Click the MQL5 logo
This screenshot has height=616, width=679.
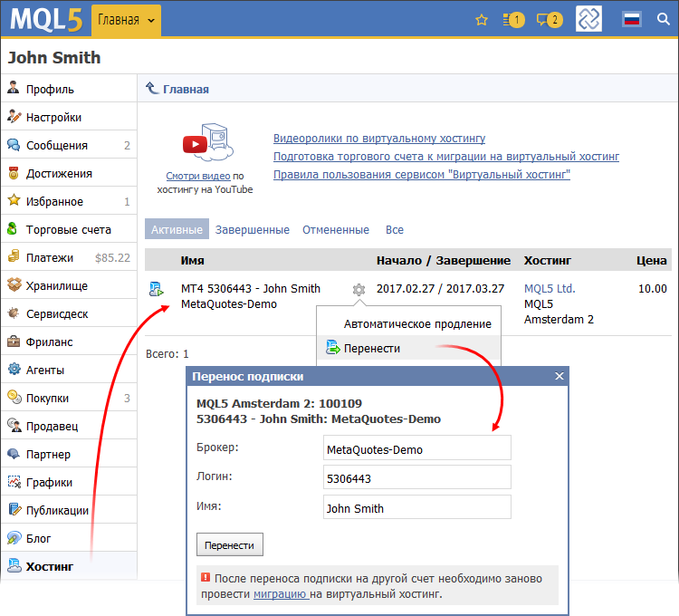coord(46,20)
